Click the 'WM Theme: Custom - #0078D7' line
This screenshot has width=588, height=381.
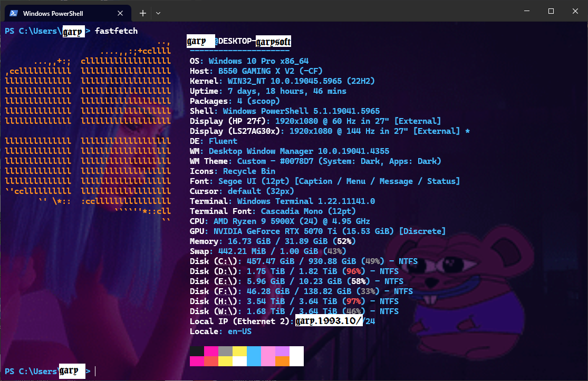coord(315,161)
